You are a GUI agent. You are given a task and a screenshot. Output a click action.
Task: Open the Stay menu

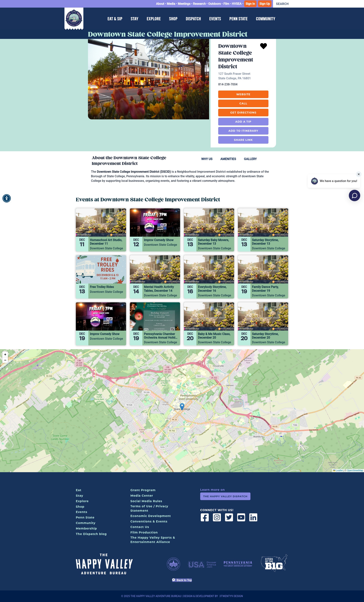tap(134, 19)
